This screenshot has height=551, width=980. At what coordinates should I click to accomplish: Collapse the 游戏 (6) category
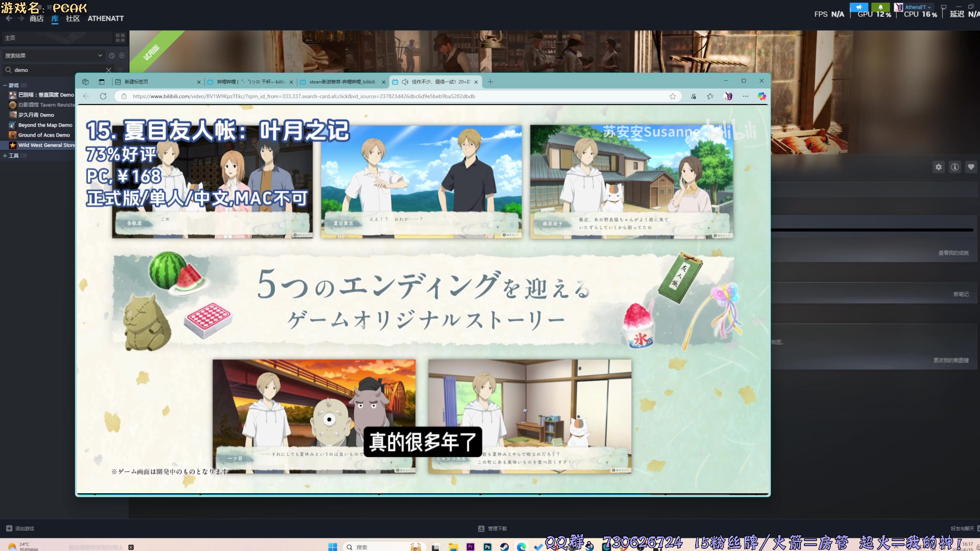click(x=5, y=85)
